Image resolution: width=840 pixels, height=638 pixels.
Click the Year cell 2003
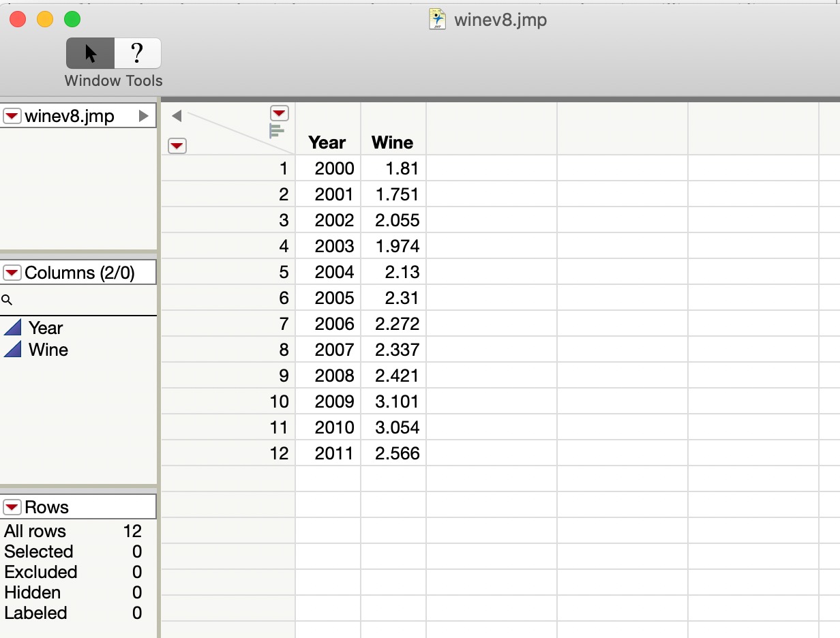328,246
